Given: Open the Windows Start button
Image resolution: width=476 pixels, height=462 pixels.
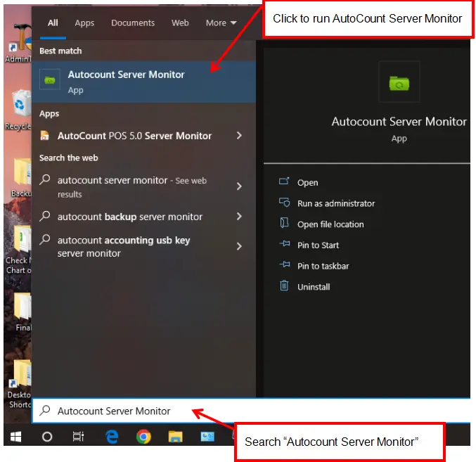Looking at the screenshot, I should 15,437.
